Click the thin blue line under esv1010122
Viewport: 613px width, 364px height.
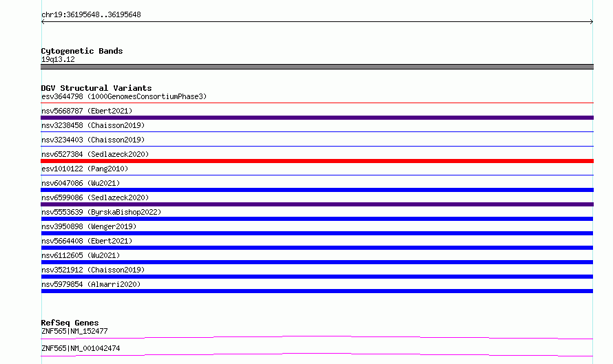pyautogui.click(x=317, y=175)
